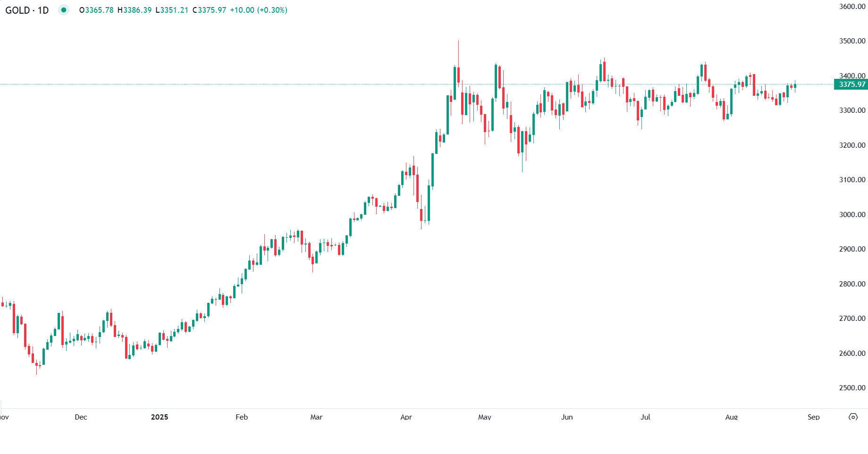The width and height of the screenshot is (868, 454).
Task: Click the Sep label on the time axis
Action: 813,417
